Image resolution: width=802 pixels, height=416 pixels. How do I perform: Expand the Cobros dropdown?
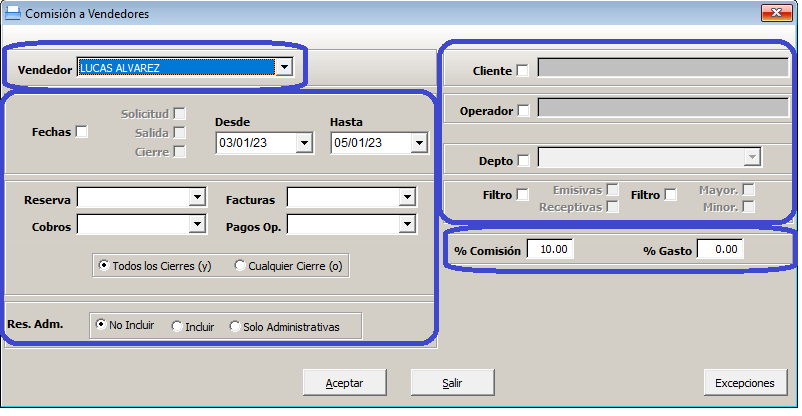(x=197, y=224)
